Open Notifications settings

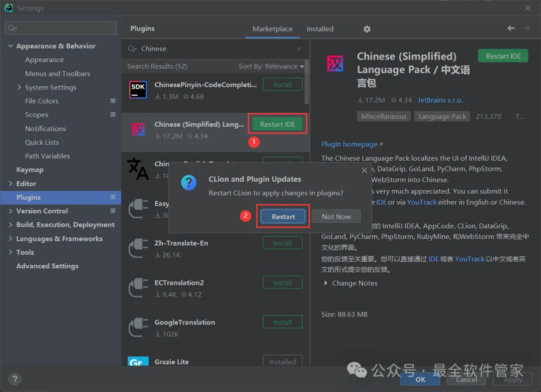[45, 129]
